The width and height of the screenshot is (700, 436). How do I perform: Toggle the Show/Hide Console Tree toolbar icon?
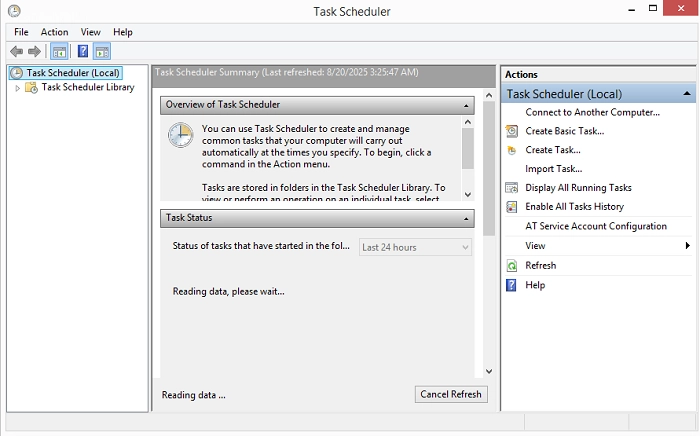pos(59,52)
